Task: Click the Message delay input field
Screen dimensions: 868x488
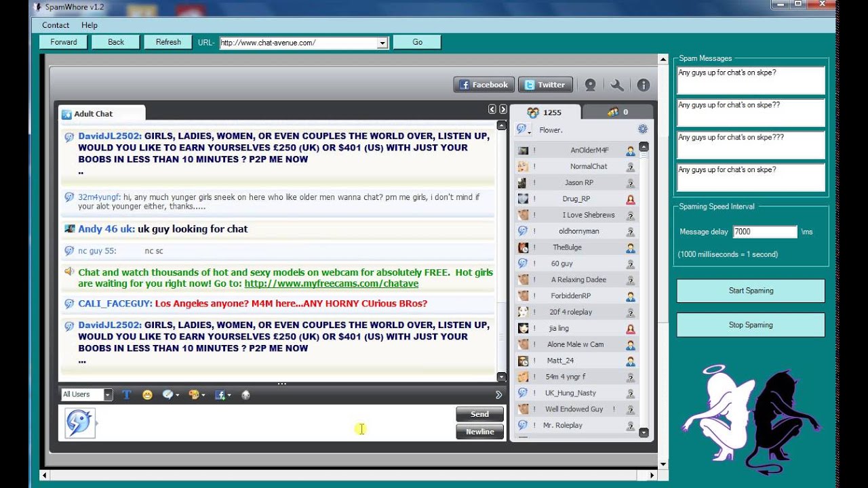Action: click(x=764, y=232)
